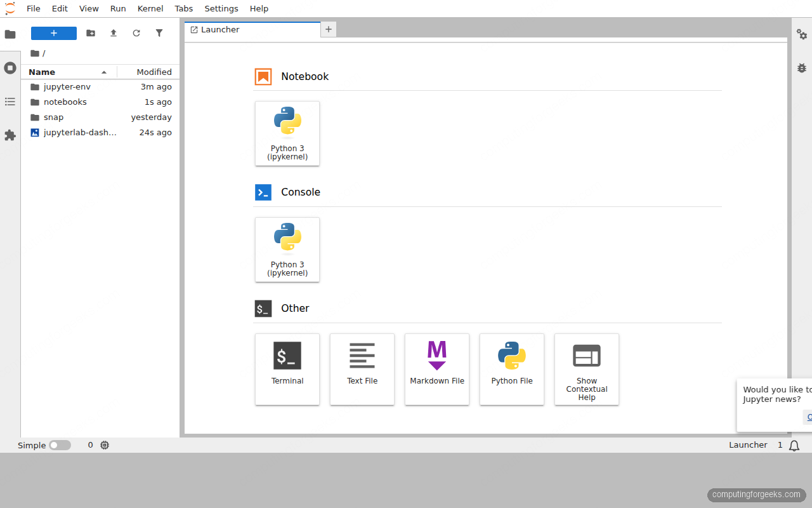Open the Debugger bug icon
The height and width of the screenshot is (508, 812).
pos(802,68)
